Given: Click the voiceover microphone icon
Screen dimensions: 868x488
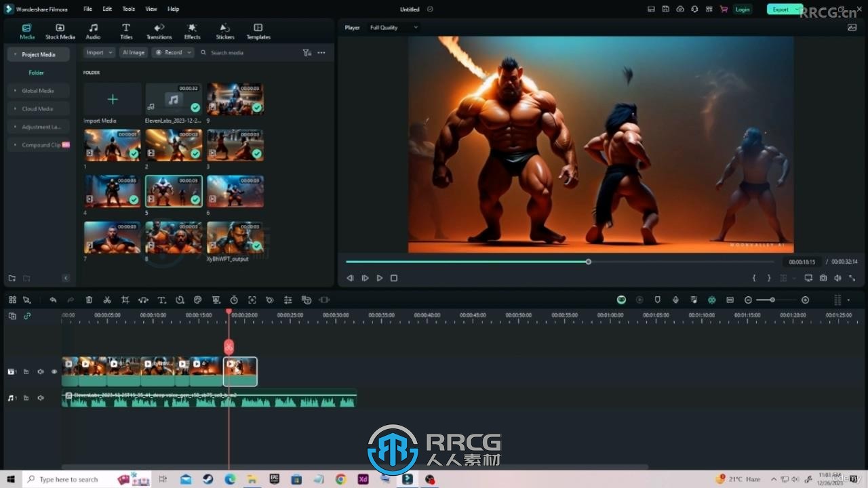Looking at the screenshot, I should click(x=675, y=300).
